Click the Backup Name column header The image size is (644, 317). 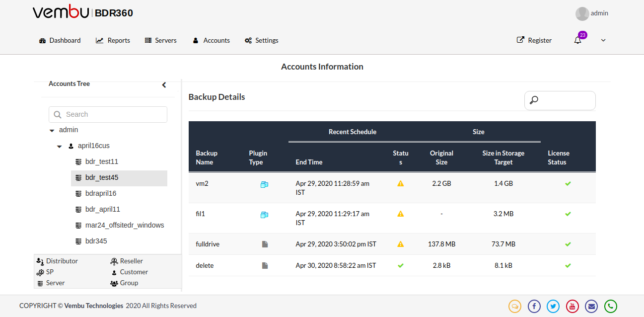coord(207,158)
